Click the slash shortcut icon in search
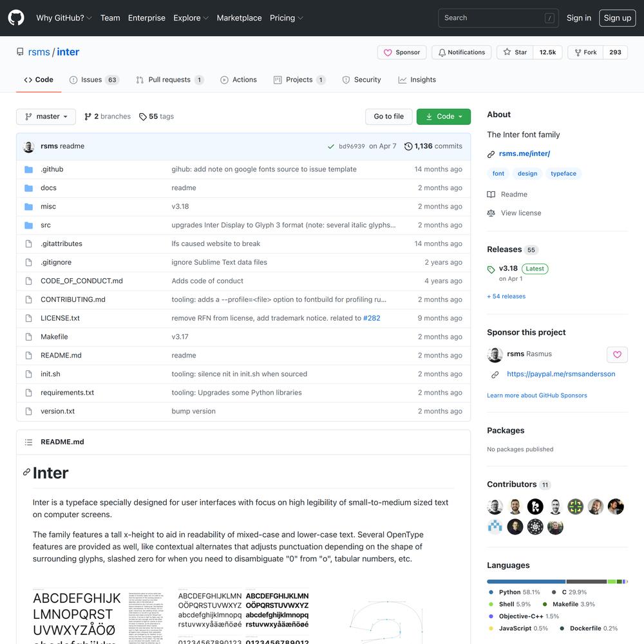This screenshot has height=644, width=644. (549, 18)
